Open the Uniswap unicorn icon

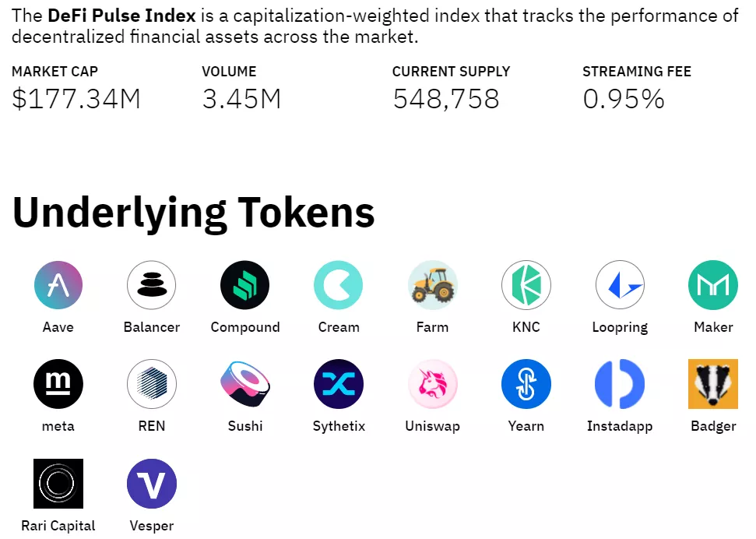point(433,384)
